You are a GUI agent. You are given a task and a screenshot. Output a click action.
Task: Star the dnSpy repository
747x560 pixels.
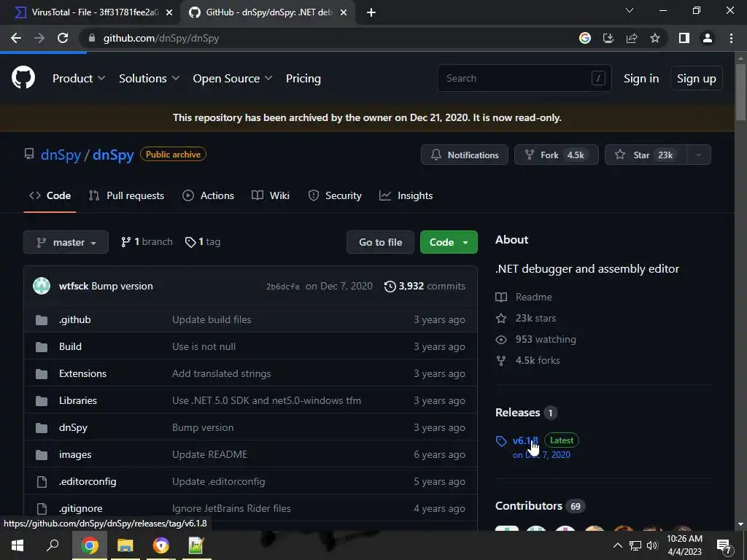(x=646, y=155)
